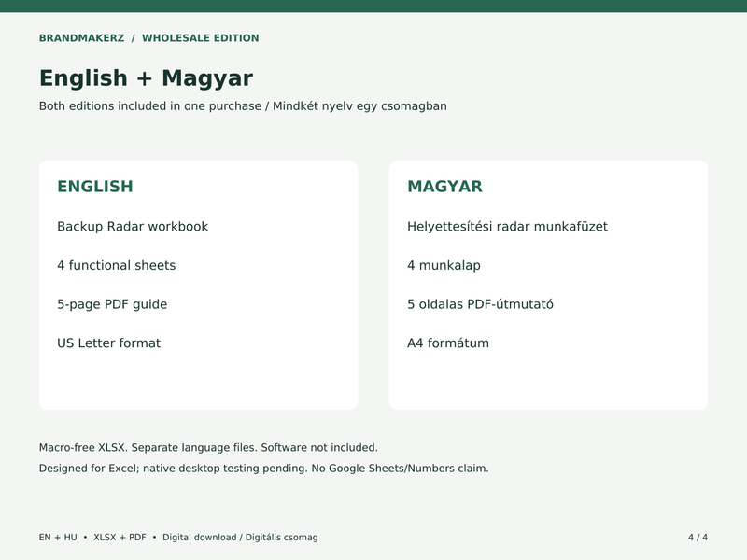747x560 pixels.
Task: Select 'EN + HU' footer text
Action: [58, 538]
